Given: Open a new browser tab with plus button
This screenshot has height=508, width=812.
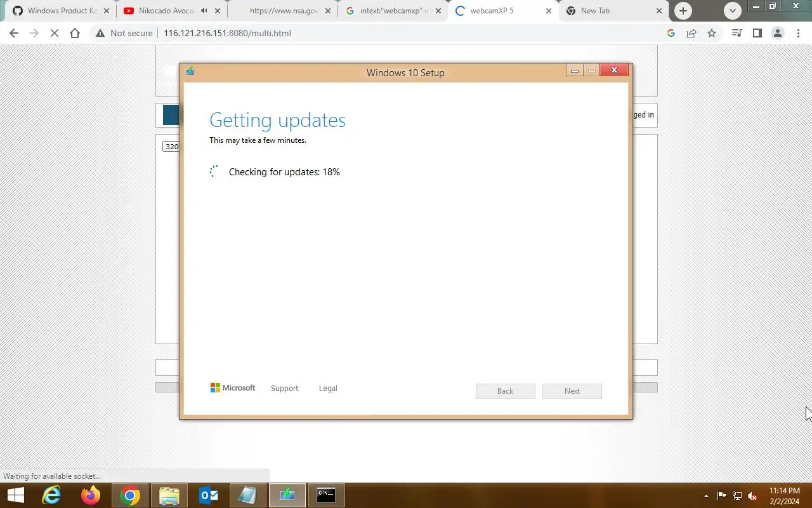Looking at the screenshot, I should (x=683, y=11).
